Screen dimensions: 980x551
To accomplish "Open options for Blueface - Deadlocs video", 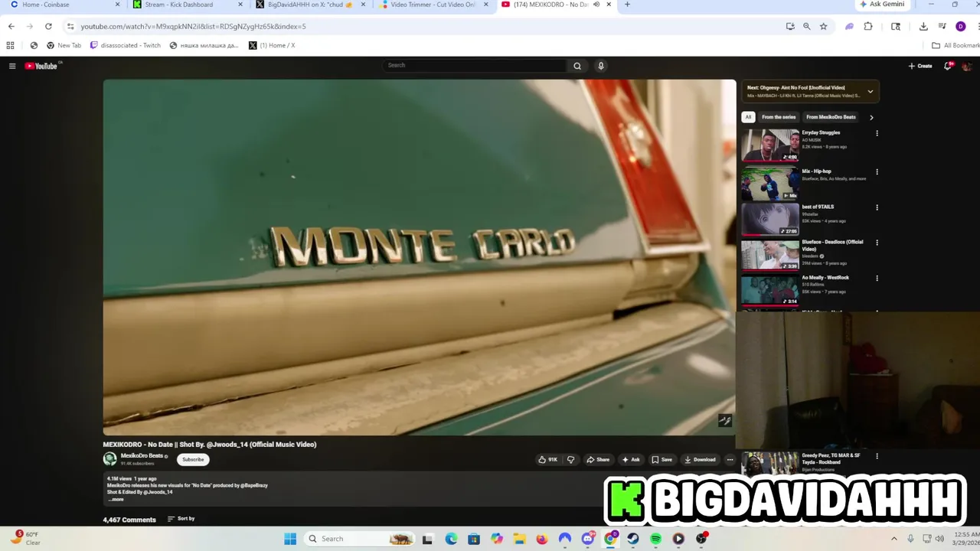I will pyautogui.click(x=877, y=243).
